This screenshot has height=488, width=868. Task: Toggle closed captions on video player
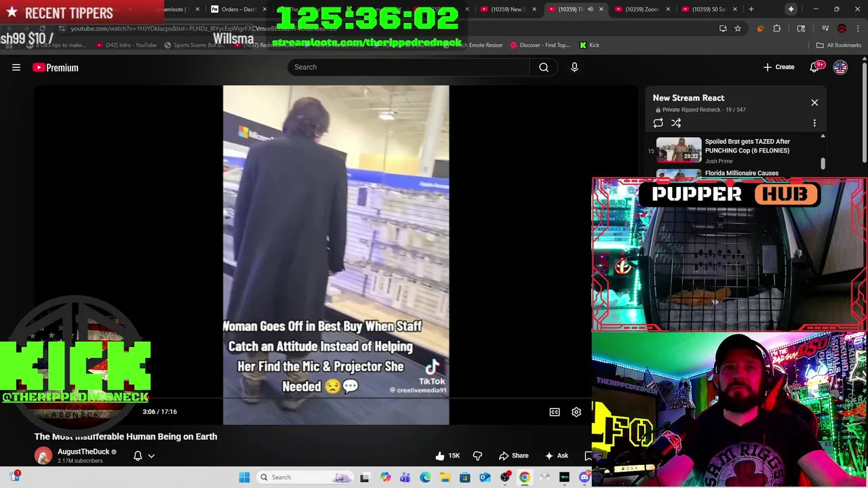pos(555,411)
